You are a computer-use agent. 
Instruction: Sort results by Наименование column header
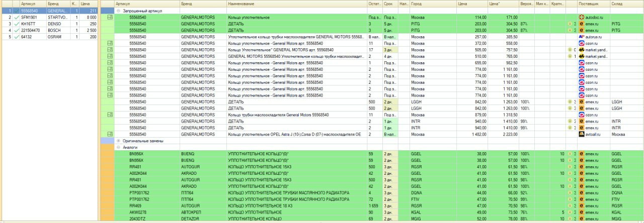[x=297, y=4]
